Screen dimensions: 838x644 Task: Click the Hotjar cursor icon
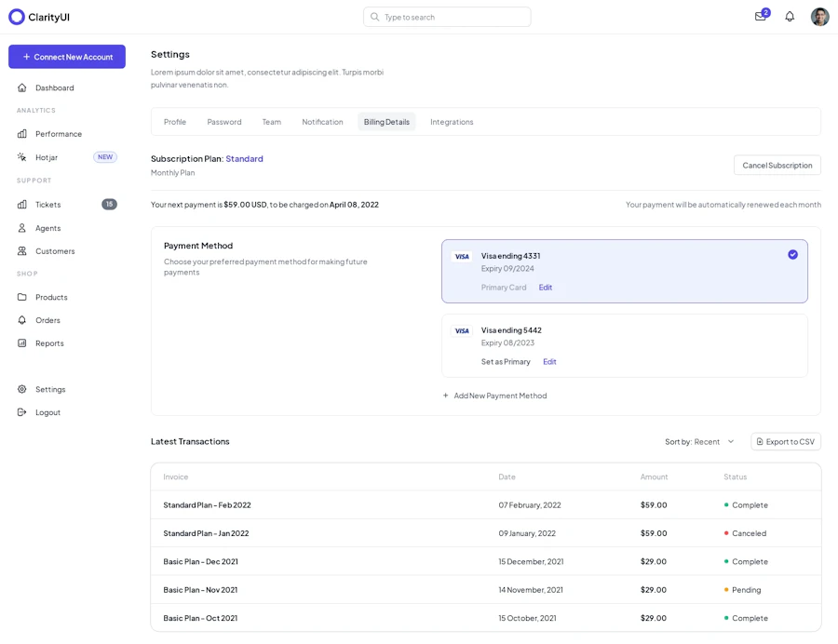coord(22,157)
